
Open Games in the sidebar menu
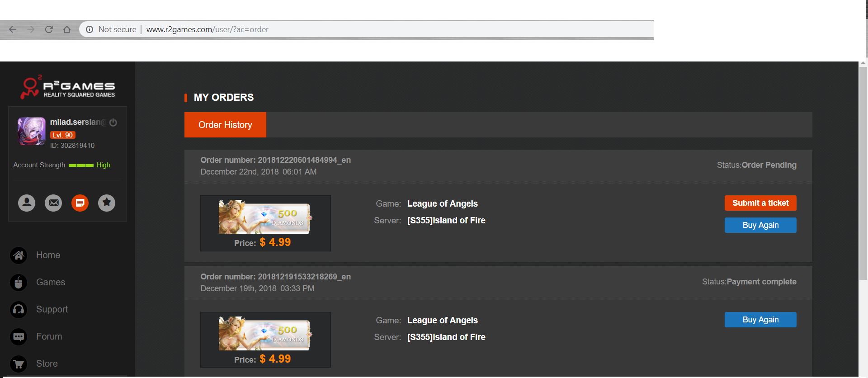[x=50, y=282]
